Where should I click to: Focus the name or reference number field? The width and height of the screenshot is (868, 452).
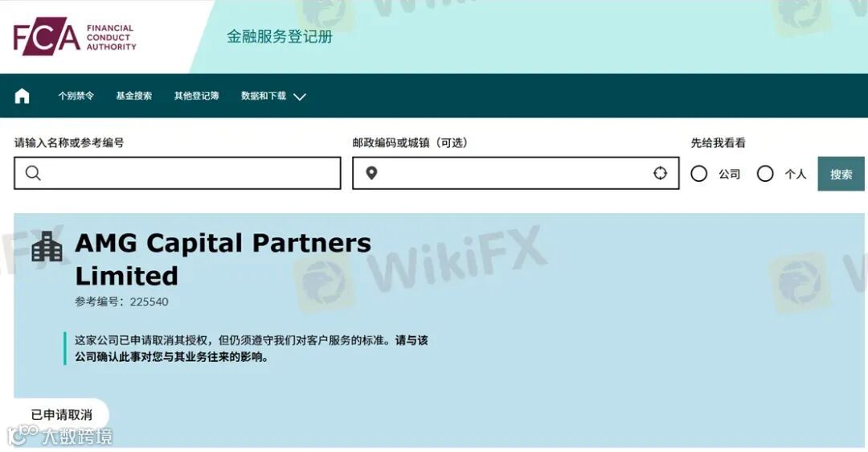click(177, 173)
